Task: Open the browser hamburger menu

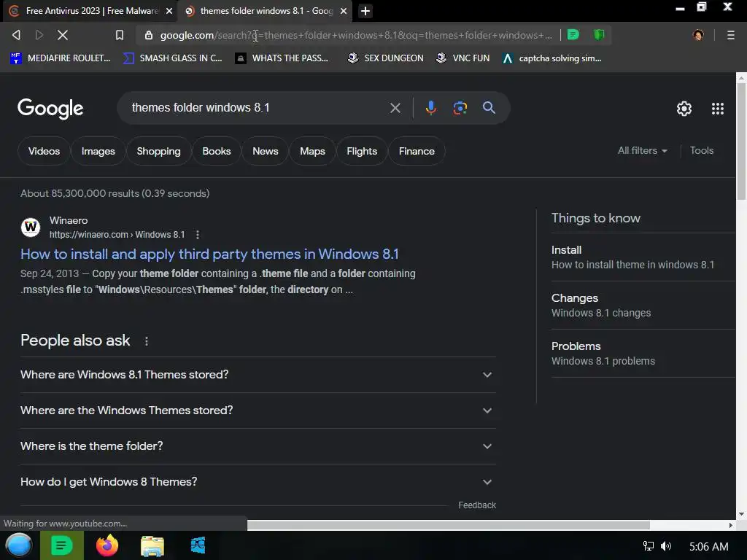Action: [x=730, y=35]
